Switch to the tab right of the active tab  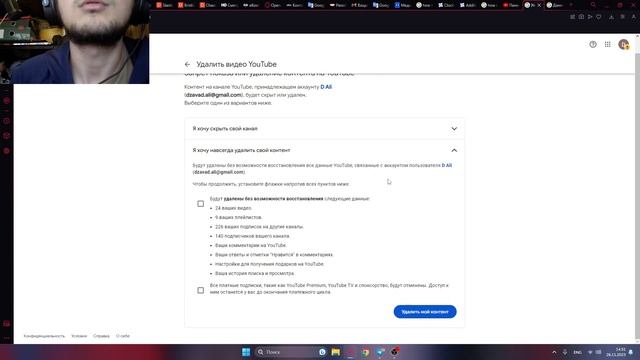tap(555, 5)
